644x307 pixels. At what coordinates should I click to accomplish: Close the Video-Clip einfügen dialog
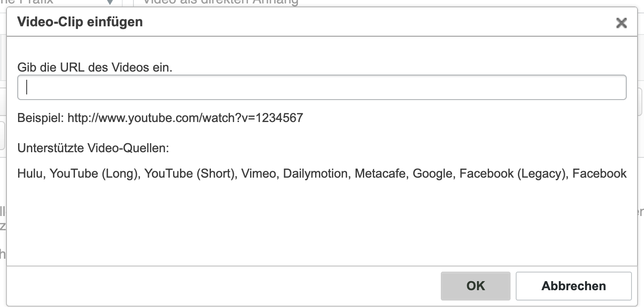pos(621,23)
